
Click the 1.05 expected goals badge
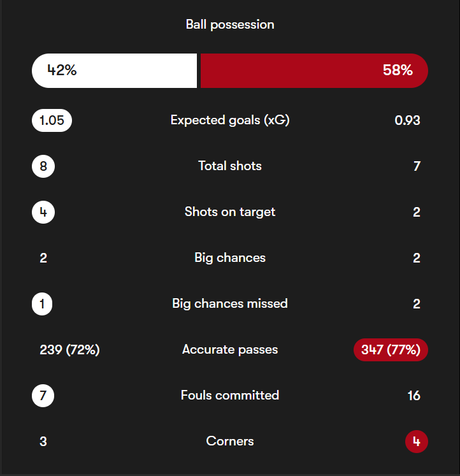point(52,120)
